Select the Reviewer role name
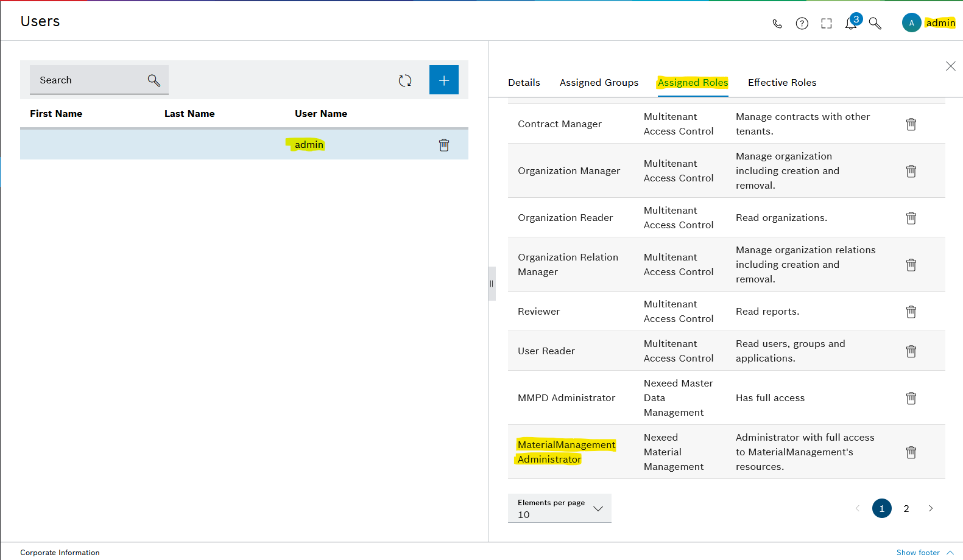 [x=538, y=312]
